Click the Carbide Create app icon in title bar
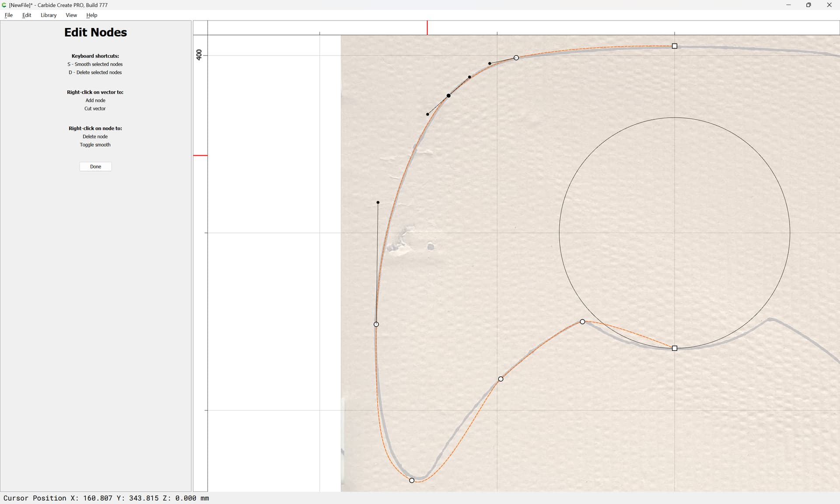The width and height of the screenshot is (840, 504). click(4, 5)
